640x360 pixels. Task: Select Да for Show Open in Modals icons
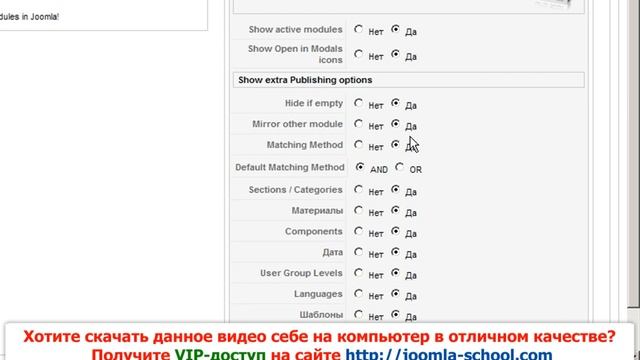coord(395,54)
